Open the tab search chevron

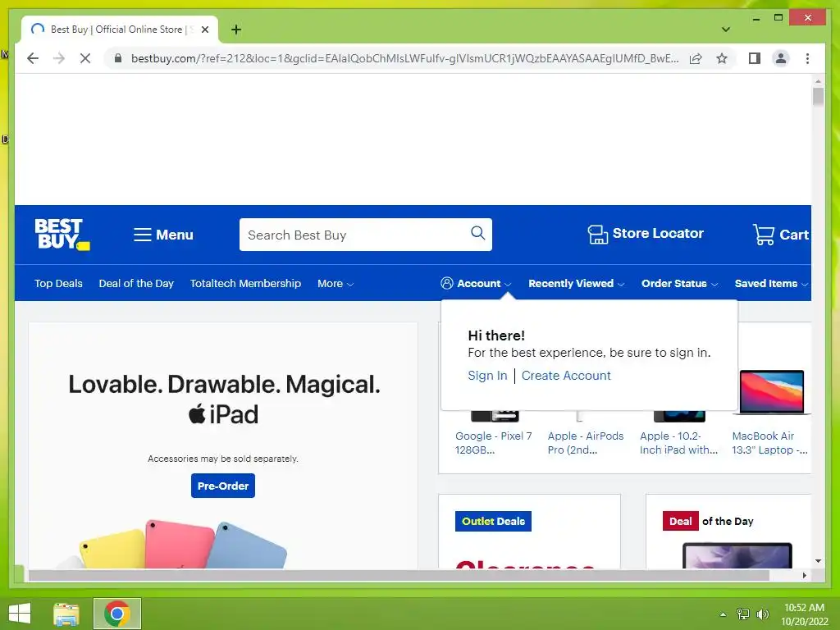pos(725,30)
